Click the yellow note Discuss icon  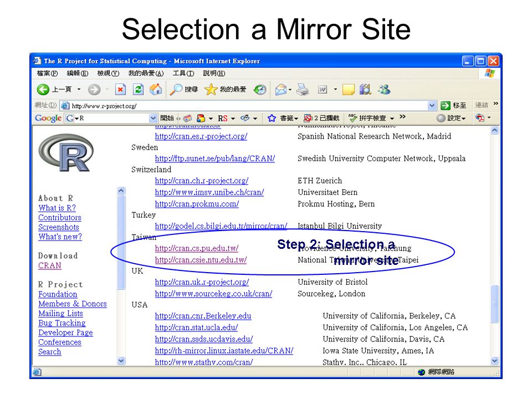[348, 90]
